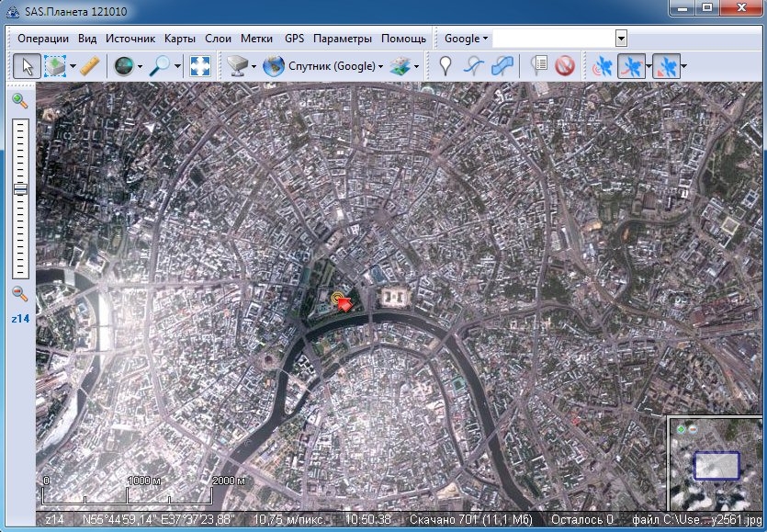Open the Google search provider dropdown

point(466,39)
